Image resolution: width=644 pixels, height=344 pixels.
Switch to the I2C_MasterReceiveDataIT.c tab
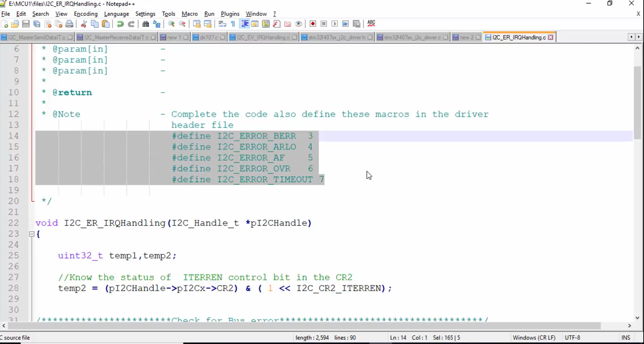[116, 37]
